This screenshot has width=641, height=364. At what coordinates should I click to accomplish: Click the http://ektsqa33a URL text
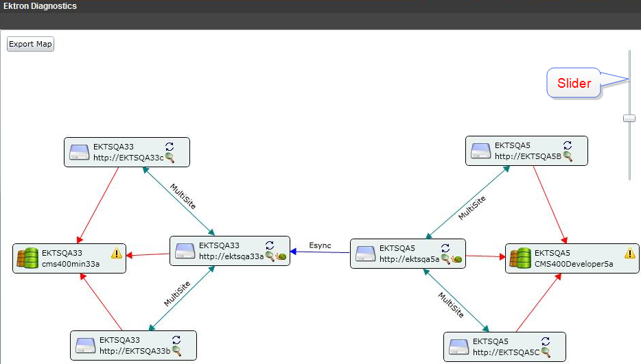(x=231, y=256)
